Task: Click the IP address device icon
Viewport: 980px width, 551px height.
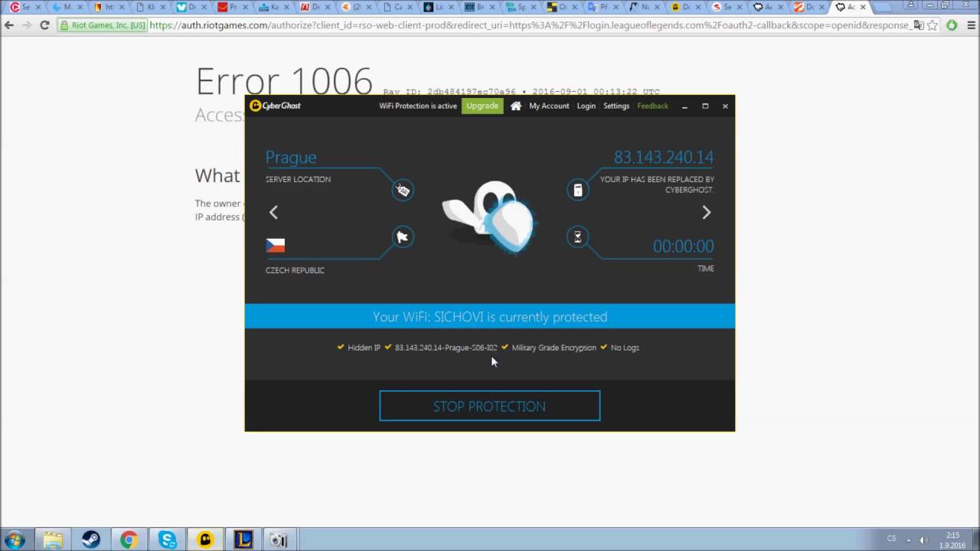Action: [x=578, y=190]
